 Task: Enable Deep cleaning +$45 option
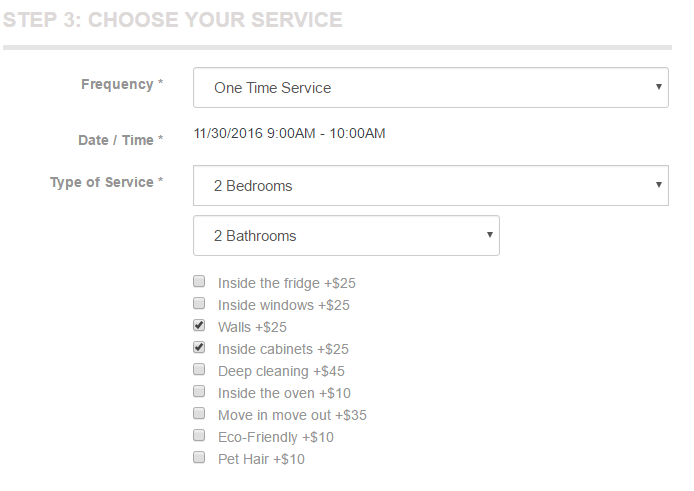tap(199, 369)
